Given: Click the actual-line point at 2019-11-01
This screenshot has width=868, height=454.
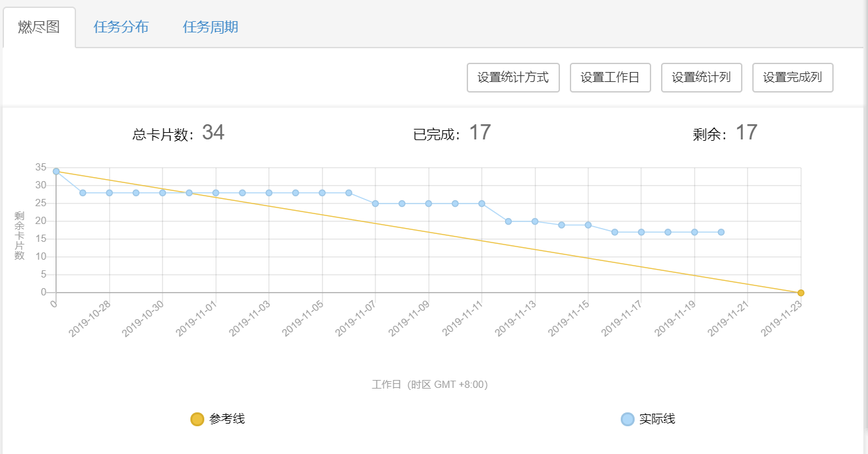Looking at the screenshot, I should click(216, 193).
